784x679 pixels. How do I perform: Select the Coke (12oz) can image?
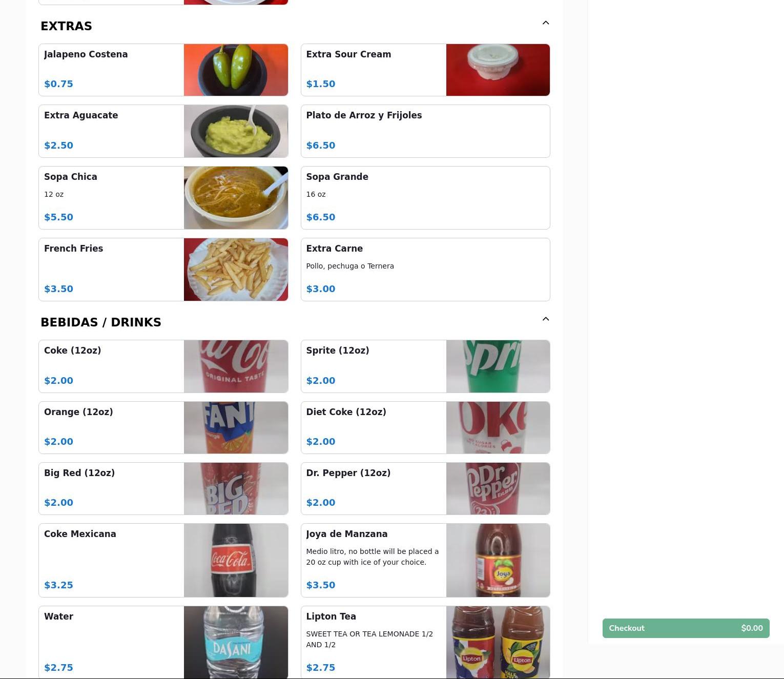(x=236, y=366)
